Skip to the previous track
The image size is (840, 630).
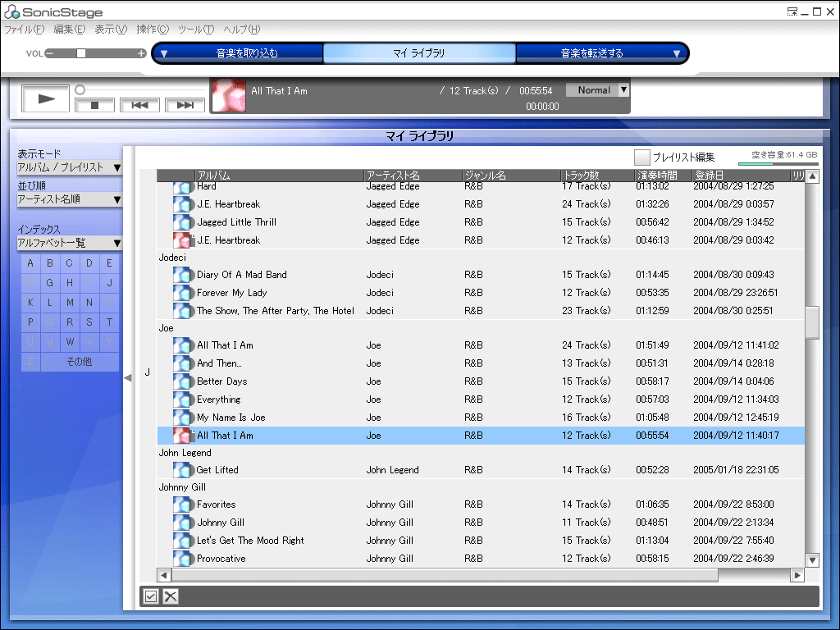pyautogui.click(x=139, y=105)
